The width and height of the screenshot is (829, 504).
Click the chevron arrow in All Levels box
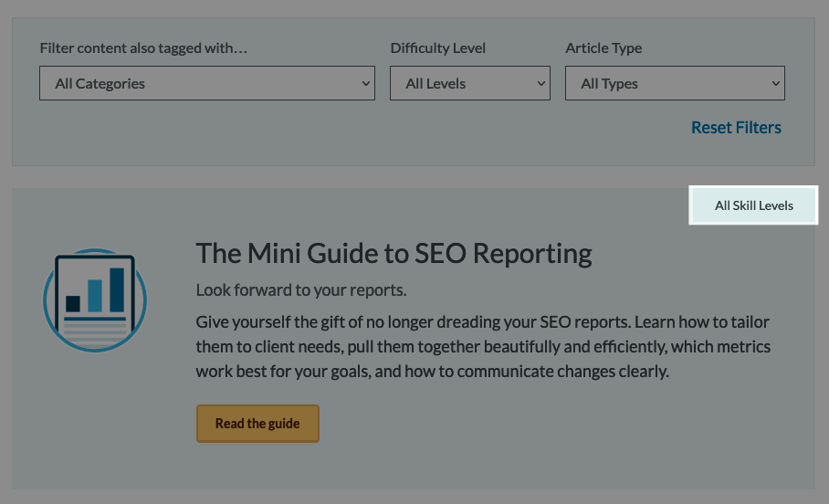(540, 84)
